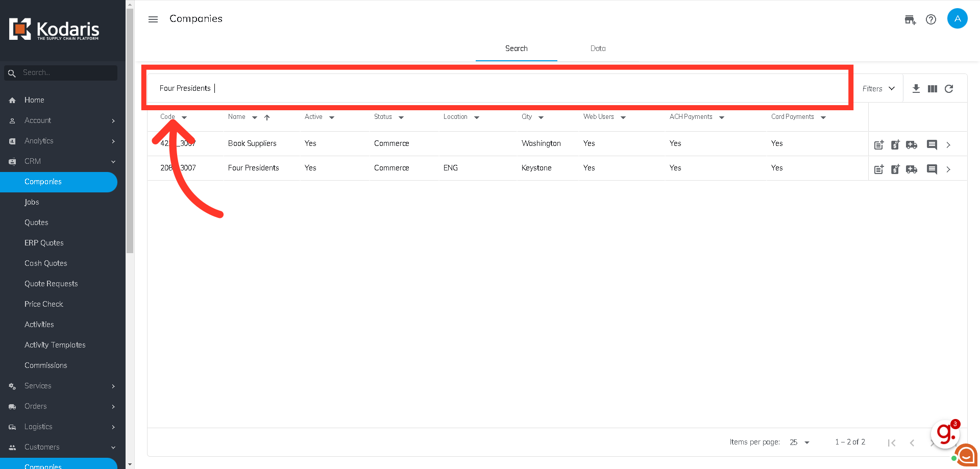Click the store add icon in header
980x469 pixels.
(910, 20)
